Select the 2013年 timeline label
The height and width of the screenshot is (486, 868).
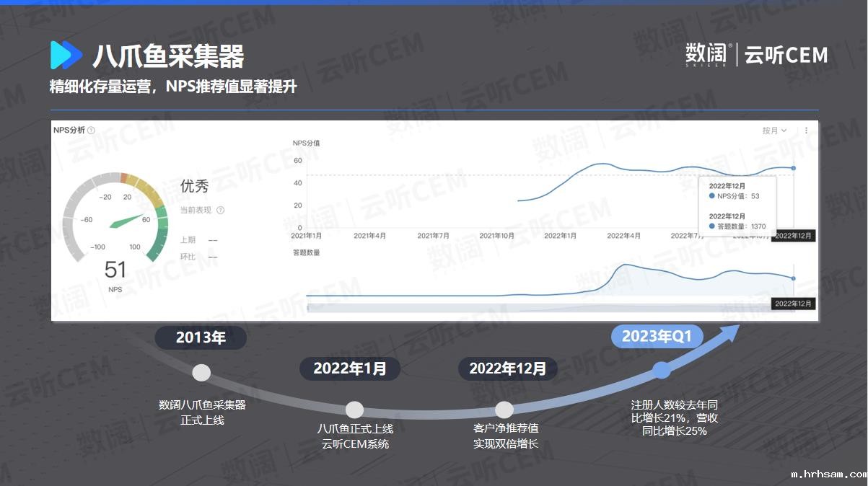click(x=201, y=337)
